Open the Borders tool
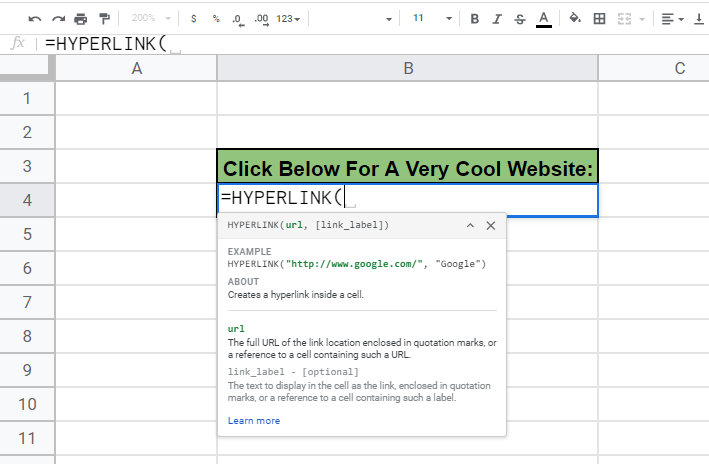The width and height of the screenshot is (709, 464). (600, 19)
